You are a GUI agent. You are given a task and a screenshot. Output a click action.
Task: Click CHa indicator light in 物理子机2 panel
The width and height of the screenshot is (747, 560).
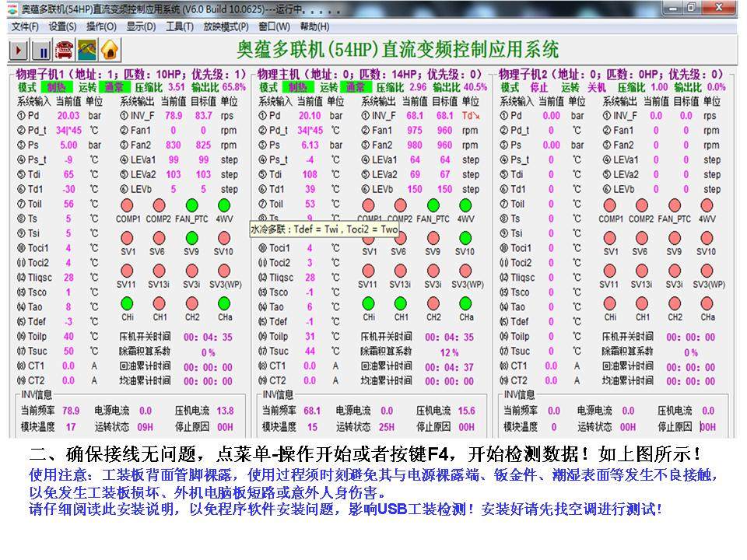point(707,303)
